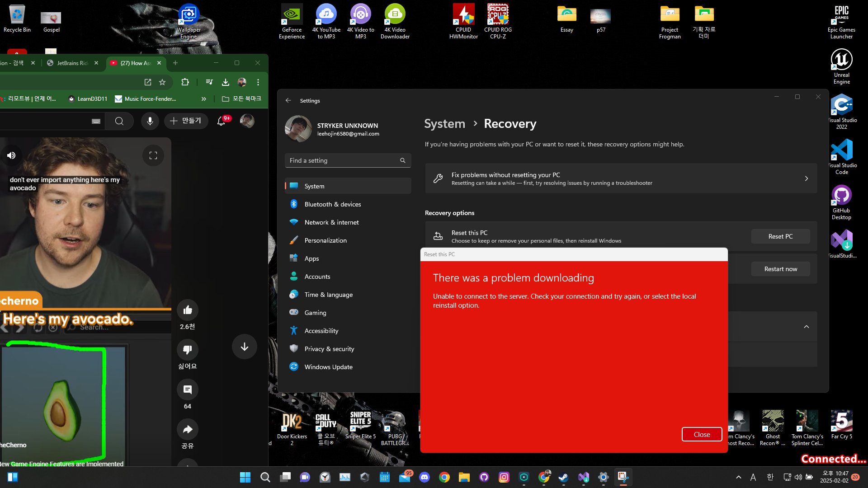
Task: Open Far Cry 5 desktop icon
Action: click(841, 425)
